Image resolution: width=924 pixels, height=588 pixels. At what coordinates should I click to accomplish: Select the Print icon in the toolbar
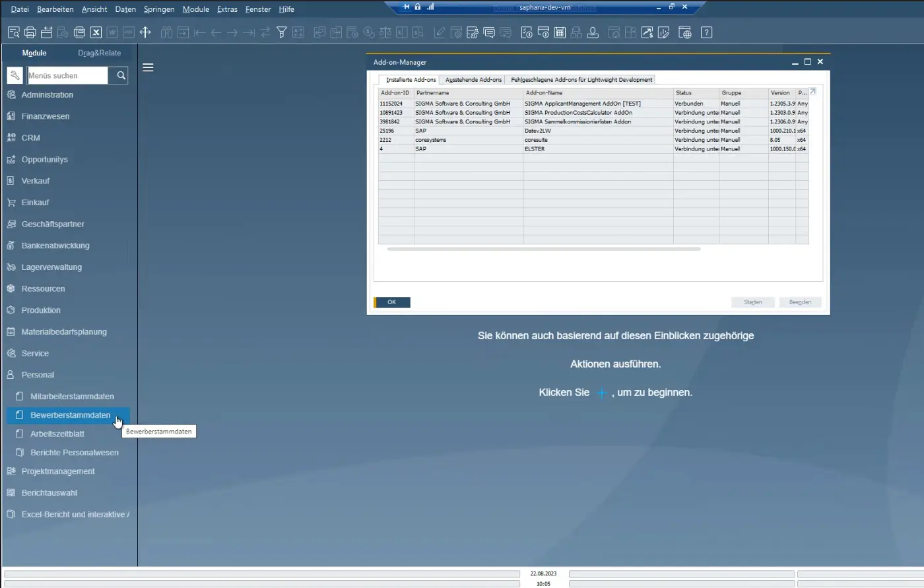click(30, 32)
